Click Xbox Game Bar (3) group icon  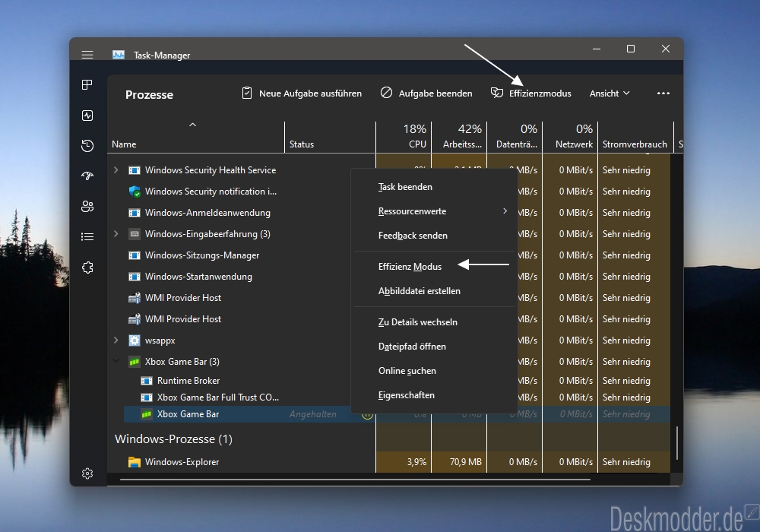[135, 362]
